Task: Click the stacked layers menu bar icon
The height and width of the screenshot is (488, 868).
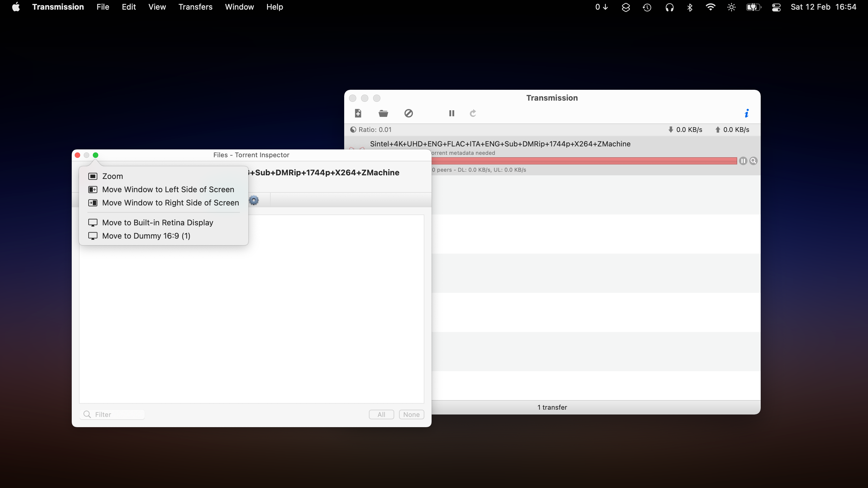Action: tap(626, 7)
